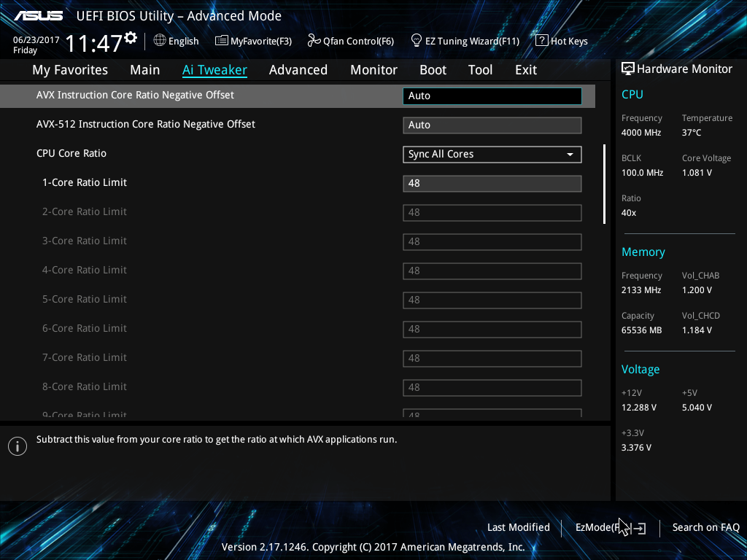Show the Hot Keys list
This screenshot has height=560, width=747.
[x=562, y=41]
